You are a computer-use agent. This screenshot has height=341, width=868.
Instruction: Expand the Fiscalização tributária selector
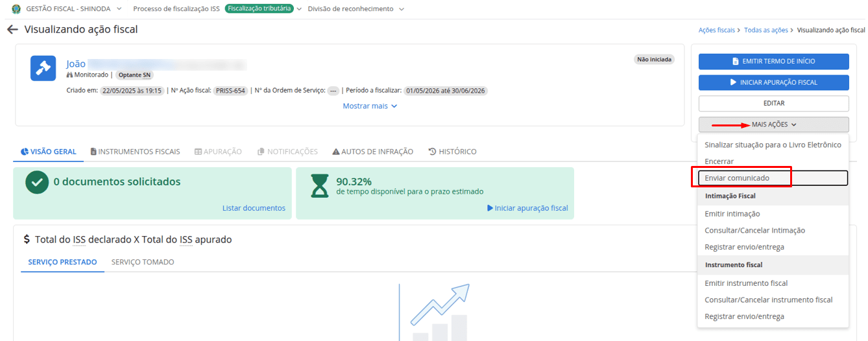click(x=263, y=9)
